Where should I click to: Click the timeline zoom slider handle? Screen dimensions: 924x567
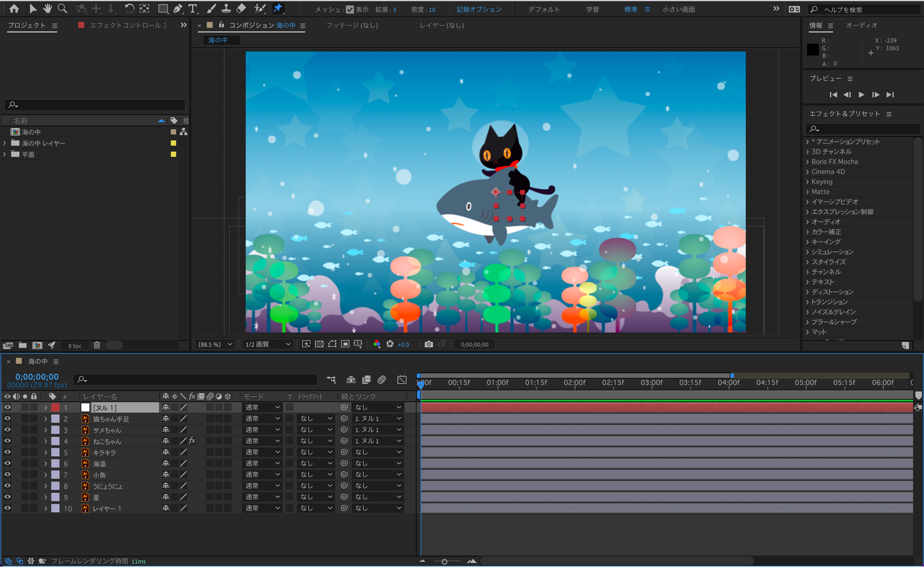[x=444, y=561]
